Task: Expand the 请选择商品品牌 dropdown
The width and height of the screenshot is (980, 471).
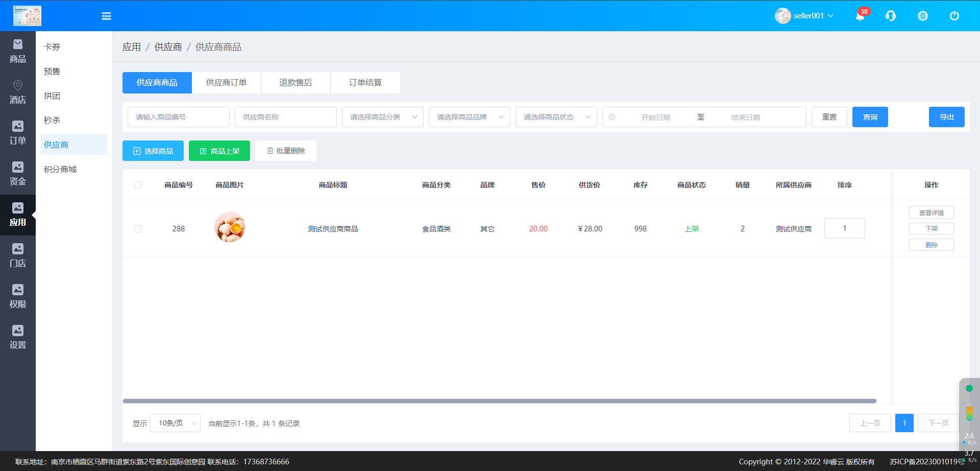Action: [x=469, y=117]
